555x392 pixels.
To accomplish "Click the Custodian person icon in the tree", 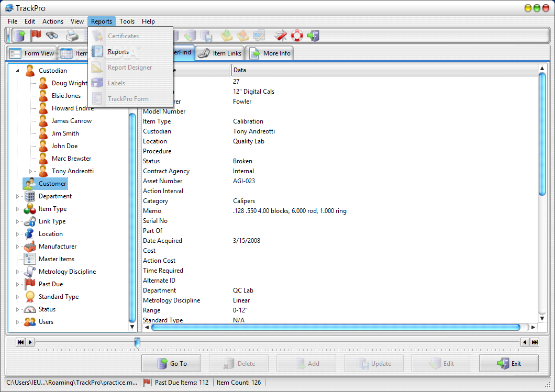I will point(30,71).
